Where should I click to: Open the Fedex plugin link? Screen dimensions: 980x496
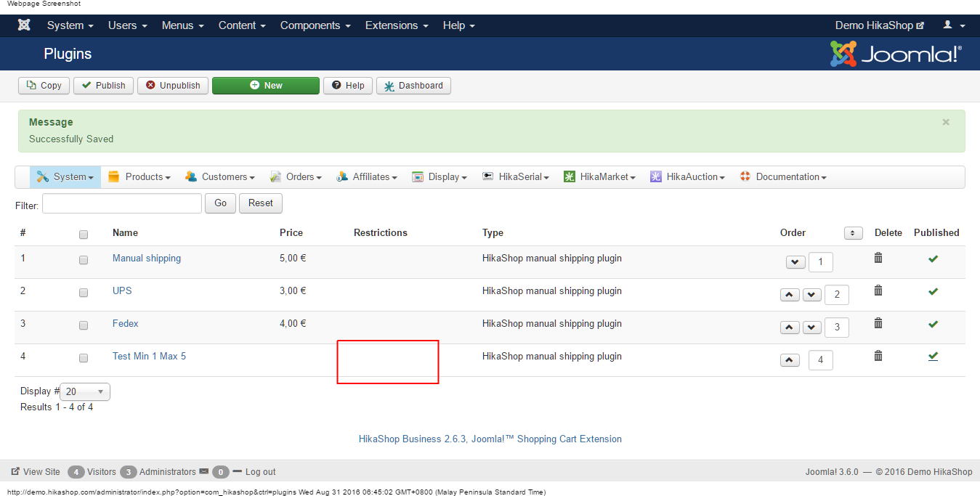[126, 324]
